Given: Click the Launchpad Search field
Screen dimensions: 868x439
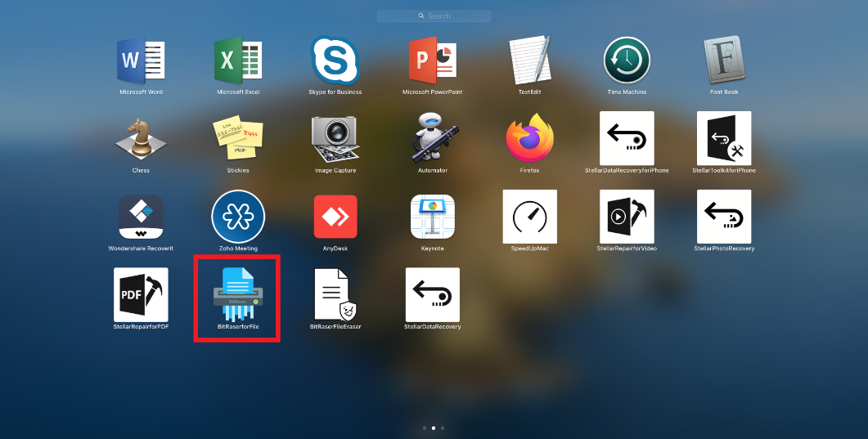Looking at the screenshot, I should [434, 16].
